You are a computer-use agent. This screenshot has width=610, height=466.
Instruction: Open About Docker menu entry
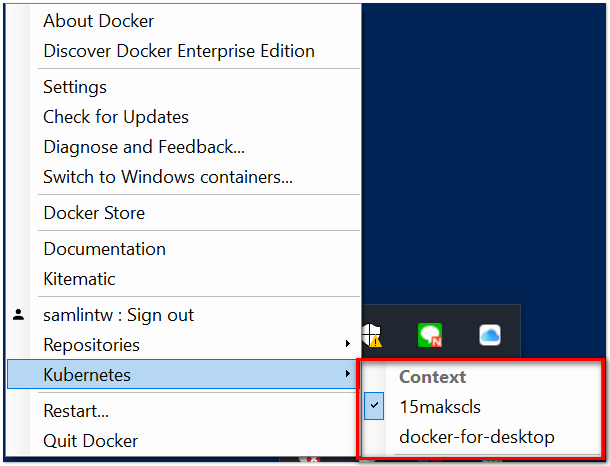183,21
